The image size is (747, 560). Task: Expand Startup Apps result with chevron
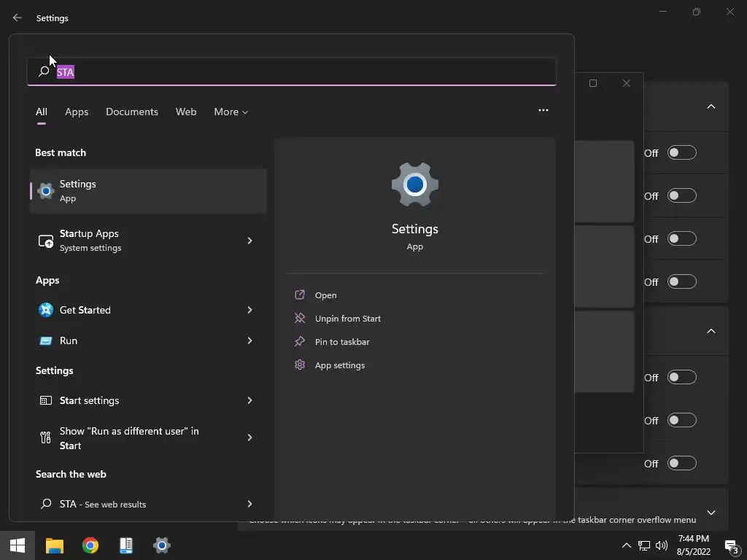249,241
